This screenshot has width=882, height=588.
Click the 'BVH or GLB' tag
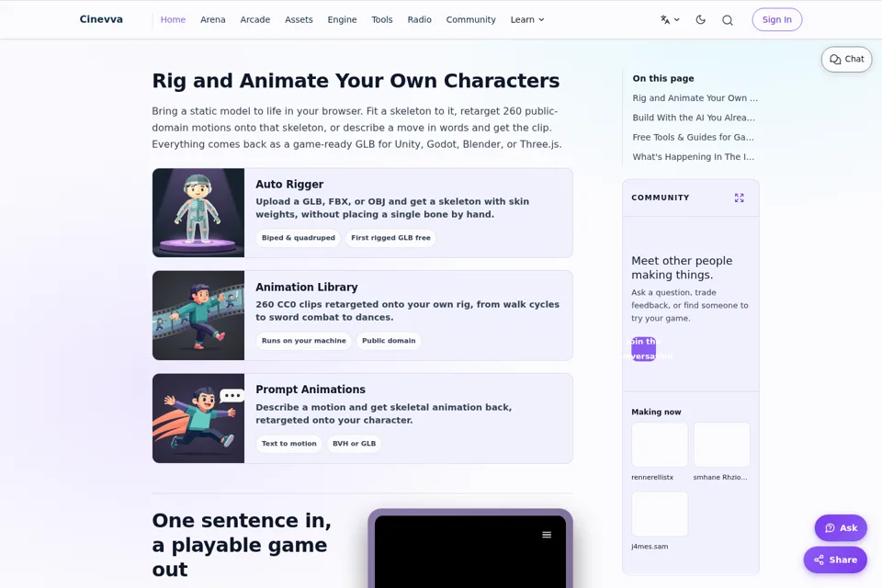pyautogui.click(x=355, y=444)
